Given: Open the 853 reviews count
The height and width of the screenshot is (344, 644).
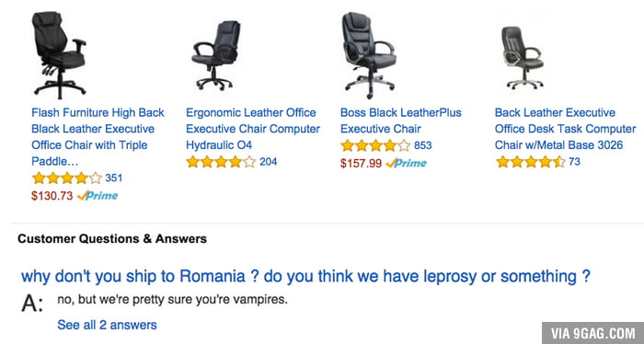Looking at the screenshot, I should 422,145.
